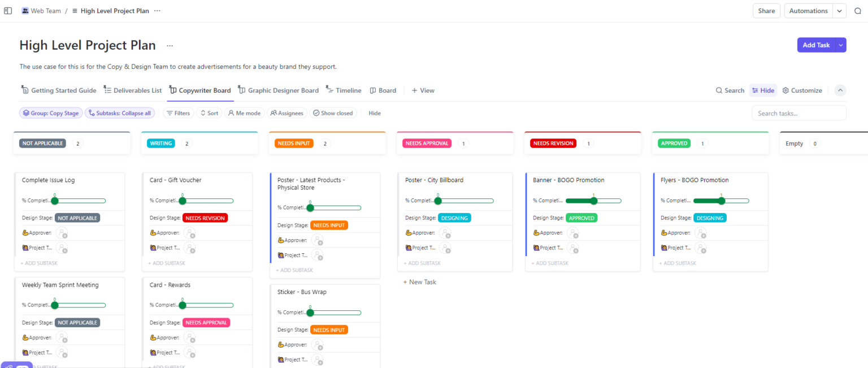Collapse the left sidebar panel
Image resolution: width=868 pixels, height=368 pixels.
[8, 10]
